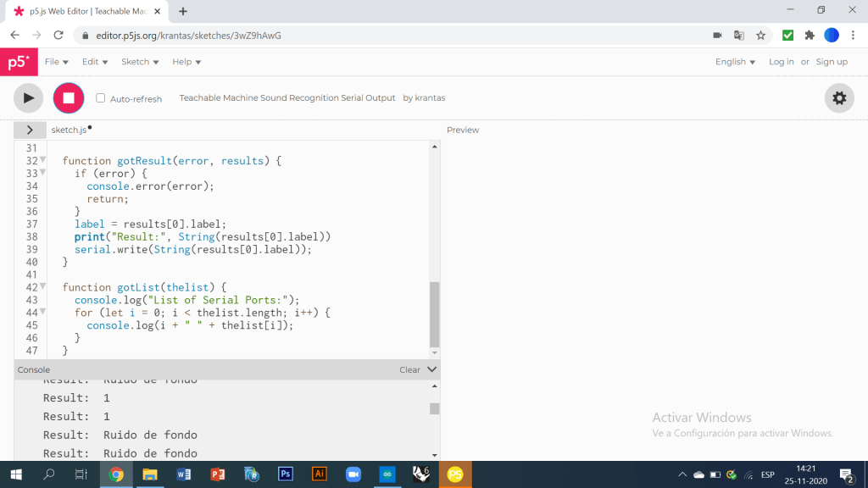Click the p5* logo icon

[18, 62]
